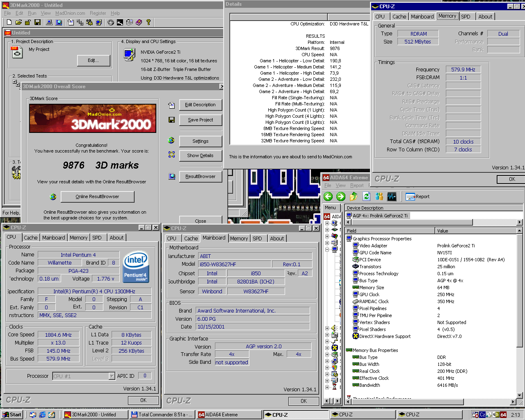Click the Core Speed 1884.6 MHz field

[58, 335]
